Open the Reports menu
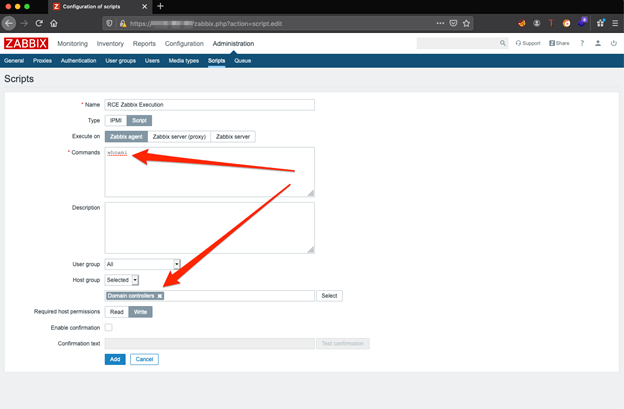624x409 pixels. [144, 43]
